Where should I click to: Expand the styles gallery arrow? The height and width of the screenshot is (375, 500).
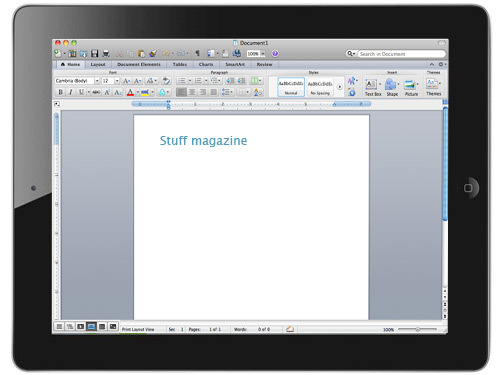pyautogui.click(x=339, y=87)
